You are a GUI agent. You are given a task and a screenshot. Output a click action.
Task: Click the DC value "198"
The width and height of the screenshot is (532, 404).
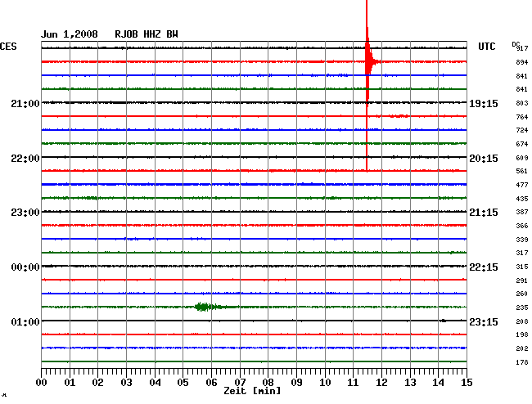(x=522, y=334)
